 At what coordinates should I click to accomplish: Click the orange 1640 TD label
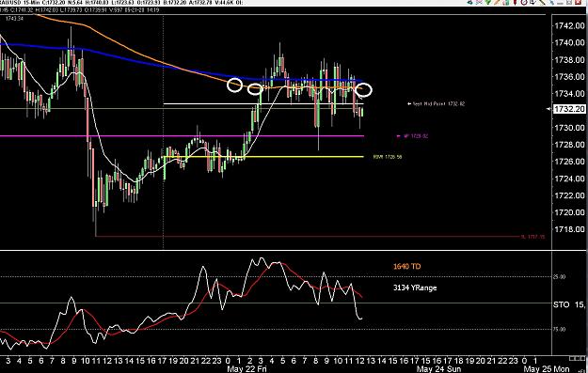[x=406, y=267]
